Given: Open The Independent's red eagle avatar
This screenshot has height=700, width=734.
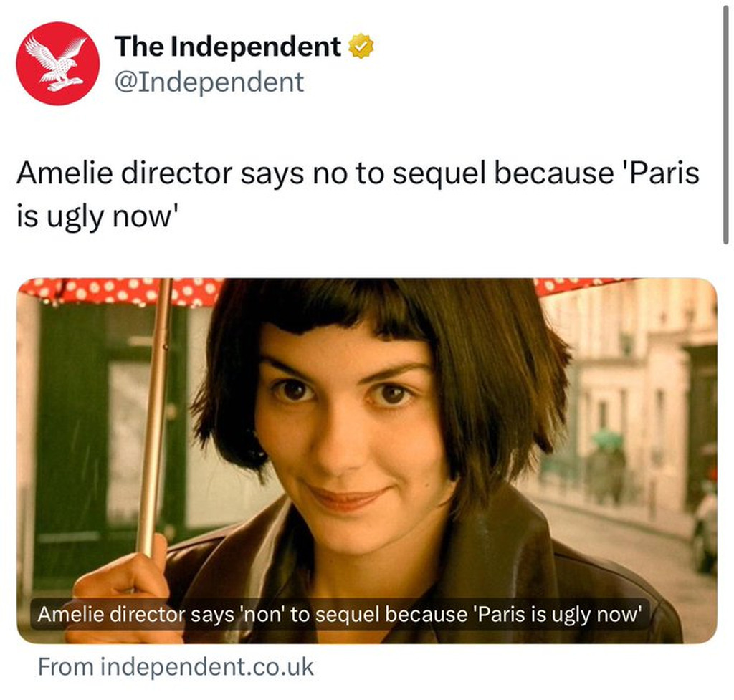Looking at the screenshot, I should click(58, 64).
